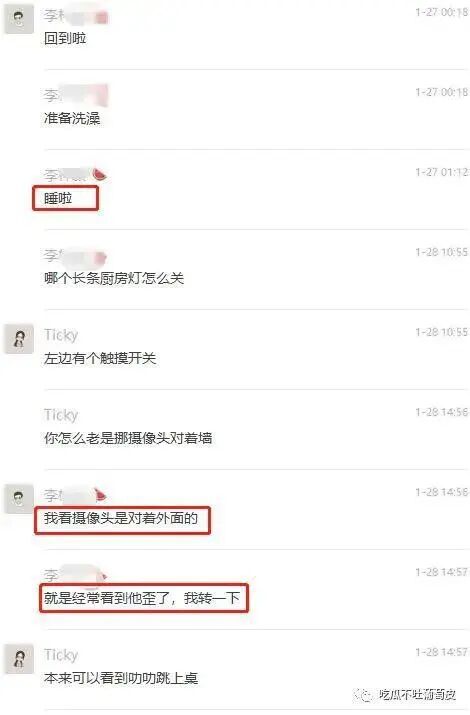
Task: Click highlighted message 就是经常看到他歪了，我转一下
Action: coord(142,598)
